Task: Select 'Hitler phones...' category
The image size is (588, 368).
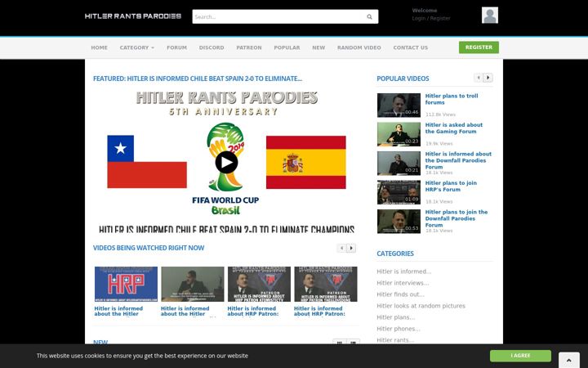Action: click(399, 329)
